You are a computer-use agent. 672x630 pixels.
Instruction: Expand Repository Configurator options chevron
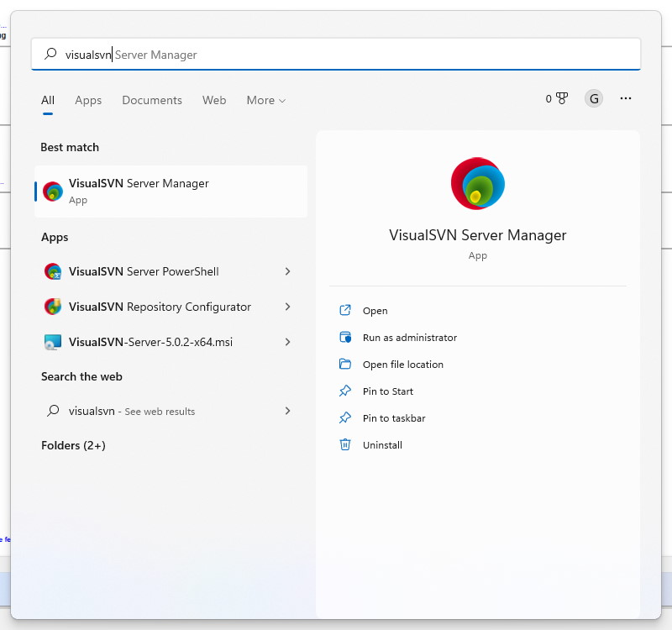tap(287, 307)
